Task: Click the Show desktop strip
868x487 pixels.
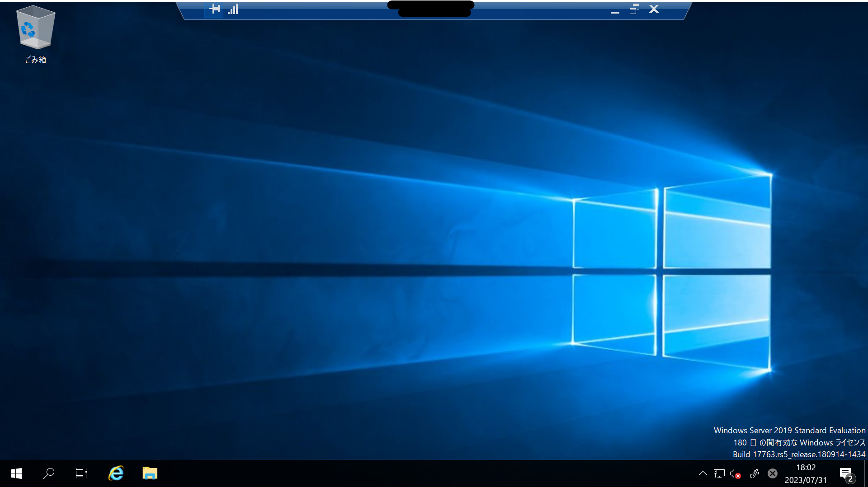Action: pos(866,473)
